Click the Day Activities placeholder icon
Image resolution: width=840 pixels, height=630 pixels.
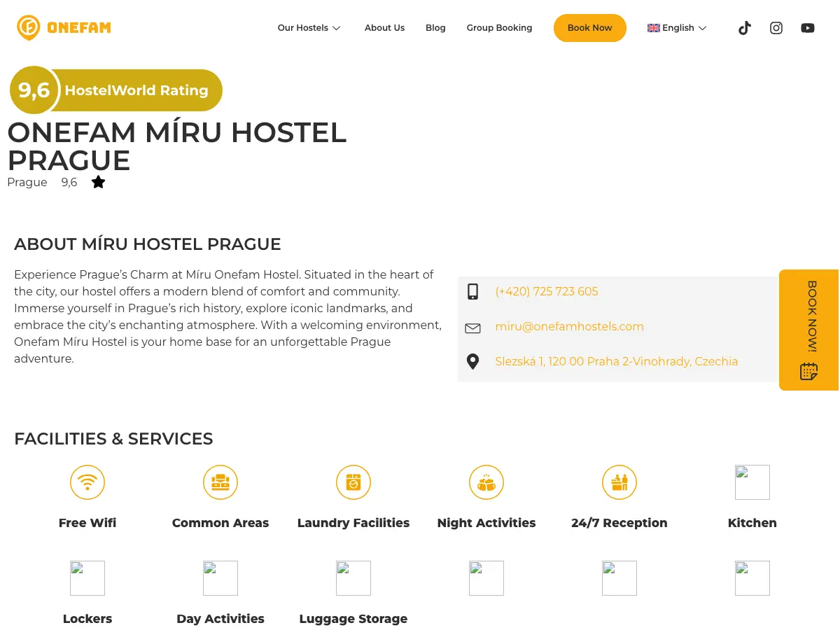[220, 578]
